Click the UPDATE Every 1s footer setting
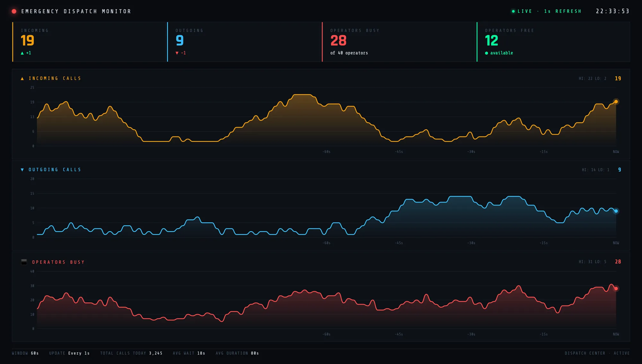Image resolution: width=642 pixels, height=364 pixels. tap(69, 353)
